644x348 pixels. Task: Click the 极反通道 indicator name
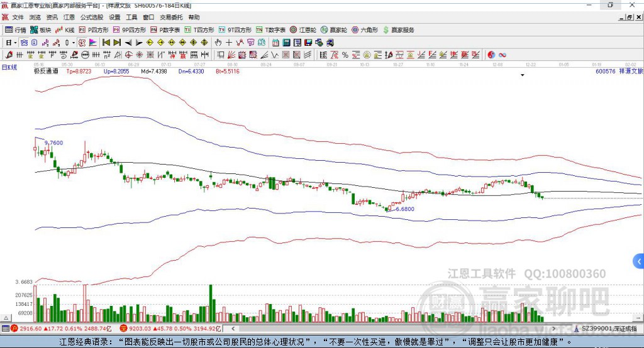click(46, 71)
